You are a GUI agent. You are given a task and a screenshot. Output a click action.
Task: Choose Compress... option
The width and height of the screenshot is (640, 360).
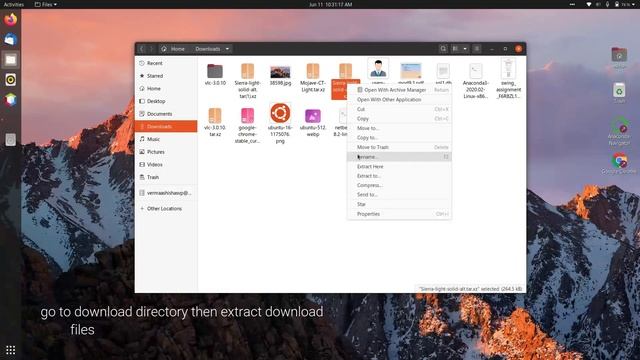point(399,185)
